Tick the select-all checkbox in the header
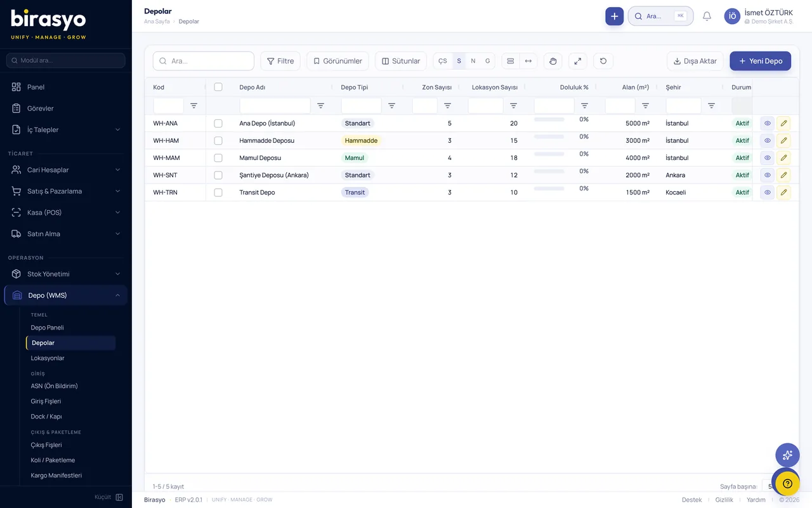Image resolution: width=812 pixels, height=508 pixels. tap(218, 87)
